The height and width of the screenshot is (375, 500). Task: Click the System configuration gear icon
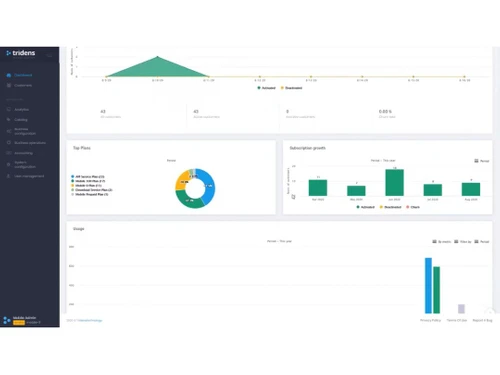[x=9, y=164]
